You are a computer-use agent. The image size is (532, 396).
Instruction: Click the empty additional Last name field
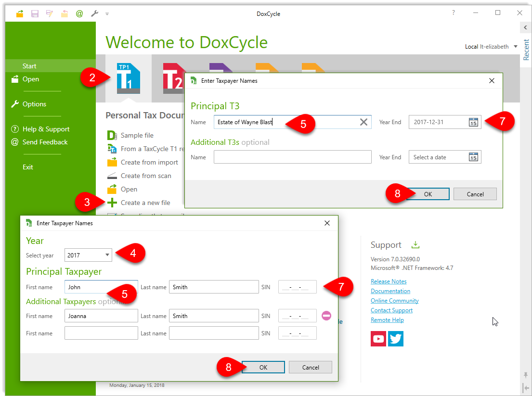(x=214, y=333)
